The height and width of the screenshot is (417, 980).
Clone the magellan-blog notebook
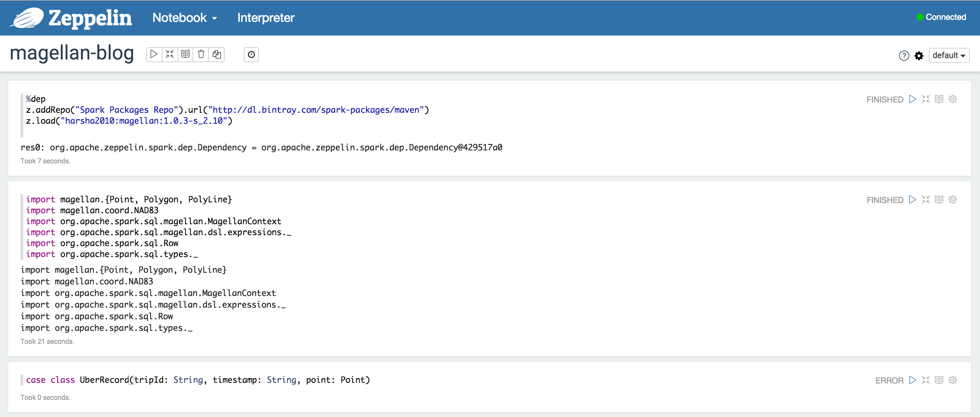point(217,54)
